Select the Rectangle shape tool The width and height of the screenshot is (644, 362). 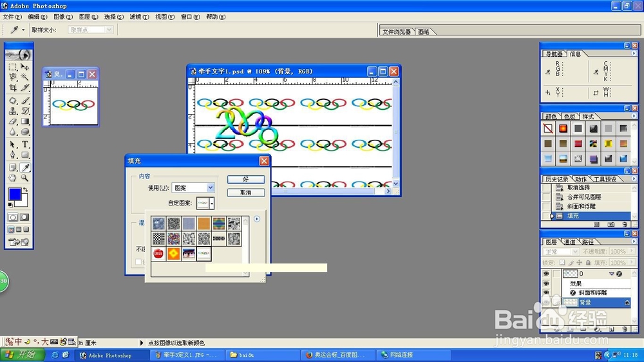coord(25,155)
